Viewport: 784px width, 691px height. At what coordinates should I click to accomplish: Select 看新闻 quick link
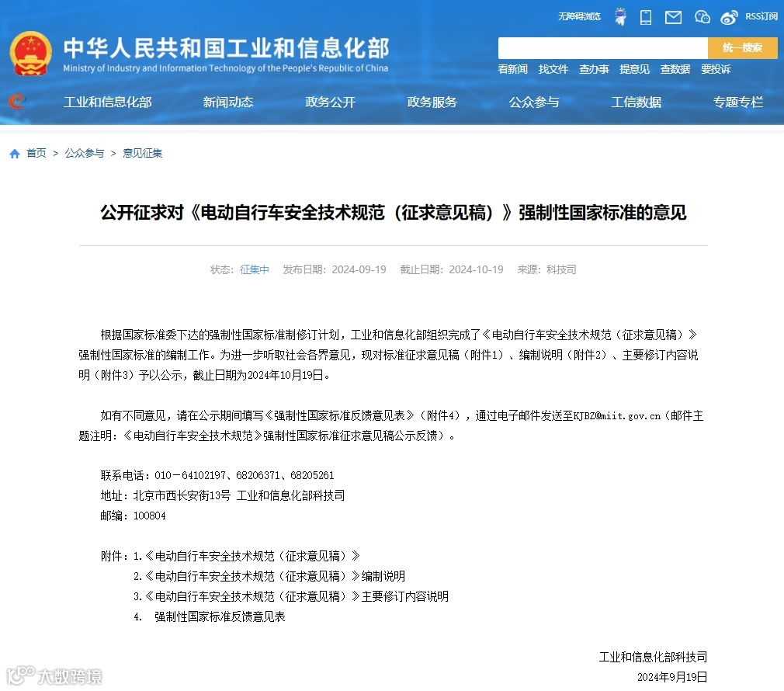512,69
